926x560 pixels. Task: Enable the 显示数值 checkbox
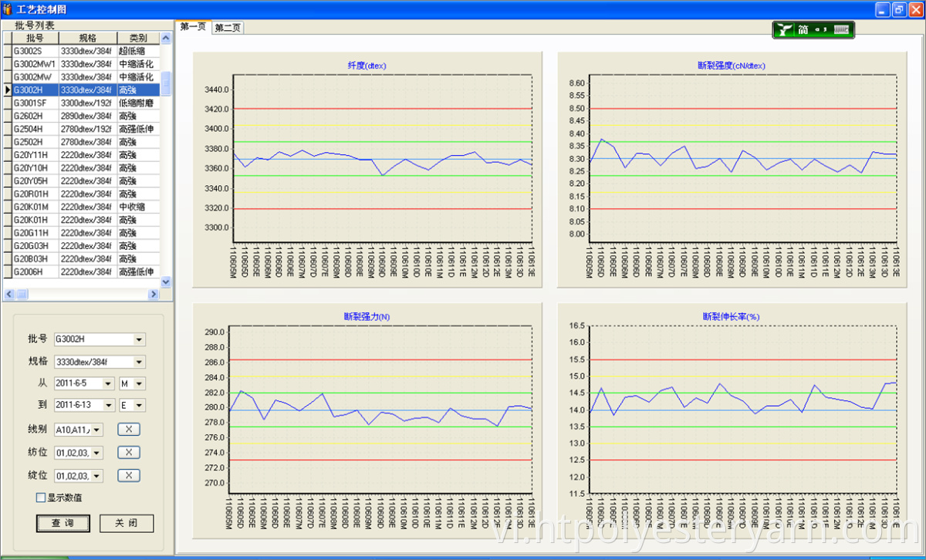[41, 498]
